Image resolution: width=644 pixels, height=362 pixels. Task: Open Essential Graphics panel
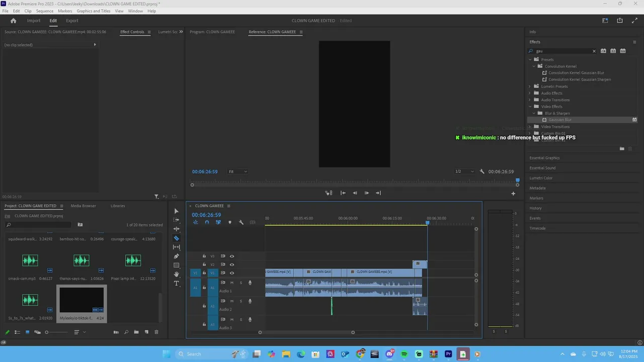coord(544,158)
